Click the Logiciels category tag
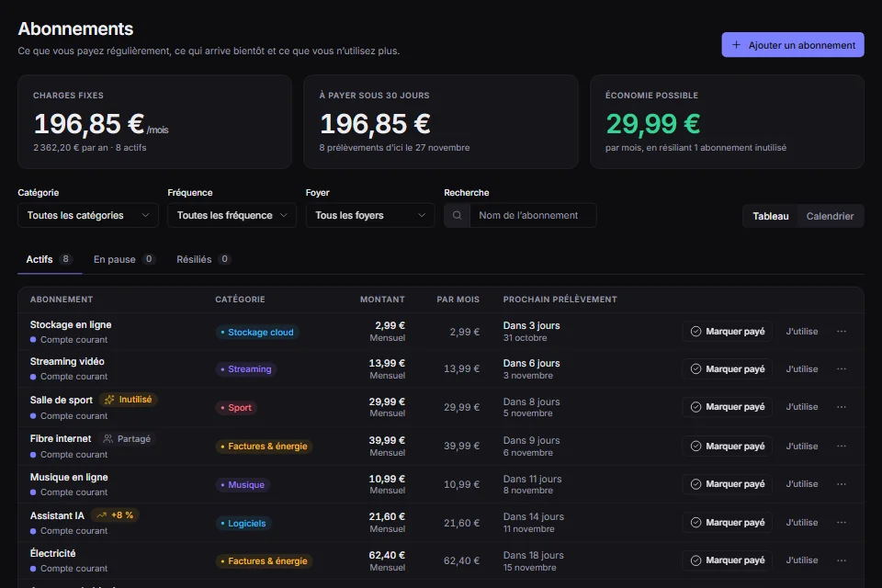 pyautogui.click(x=243, y=524)
